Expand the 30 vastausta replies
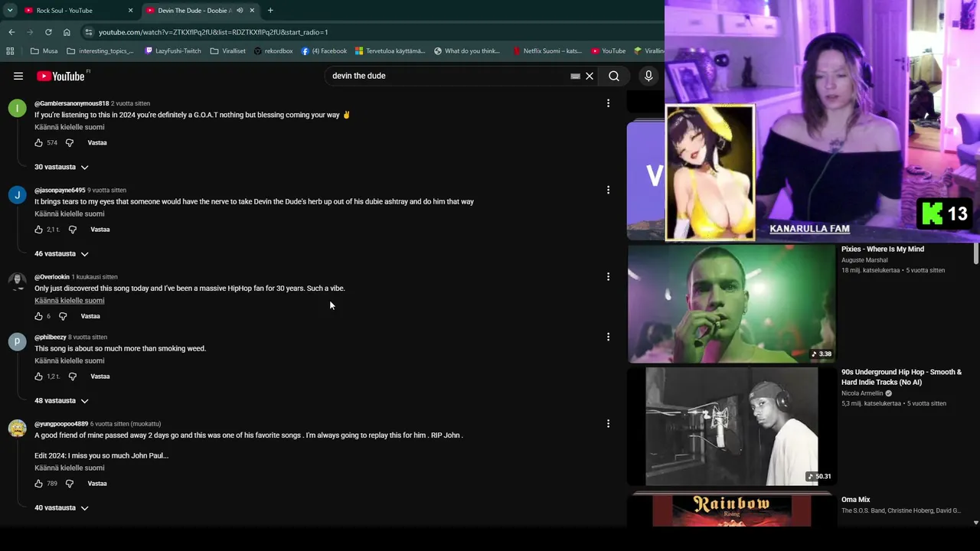This screenshot has height=551, width=980. coord(61,167)
